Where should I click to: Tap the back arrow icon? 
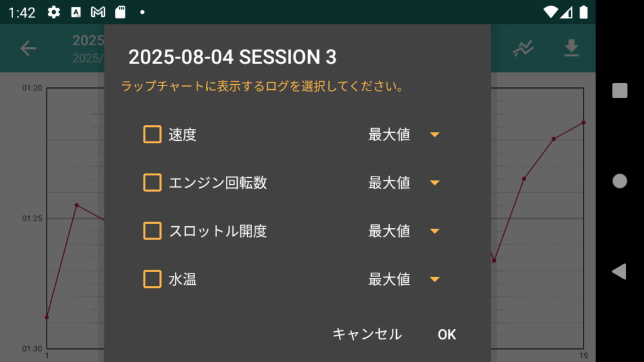point(28,48)
